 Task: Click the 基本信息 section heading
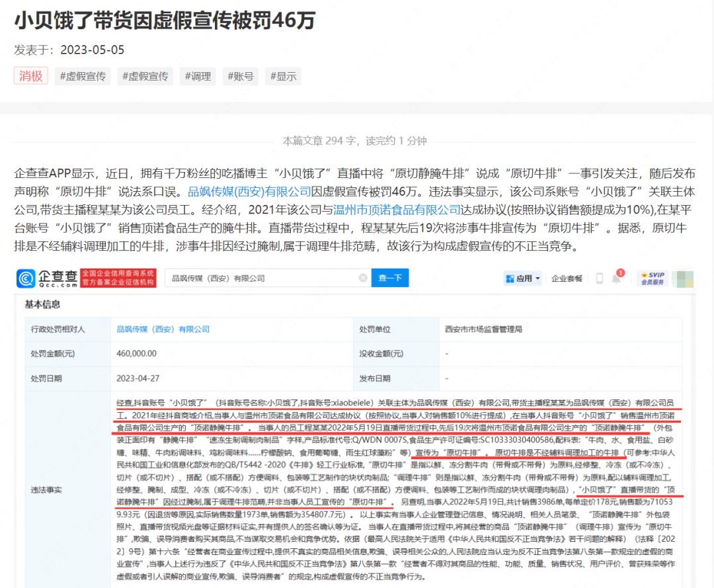[x=42, y=304]
